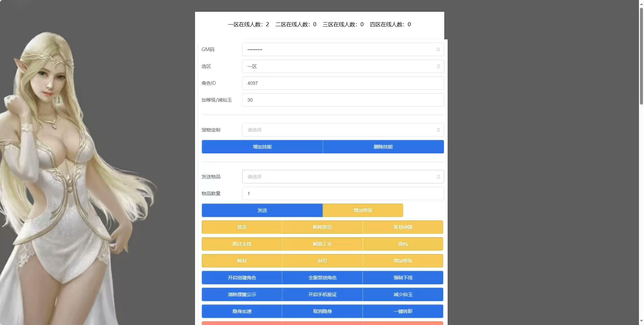Open the 选区 dropdown showing 一区

click(343, 66)
